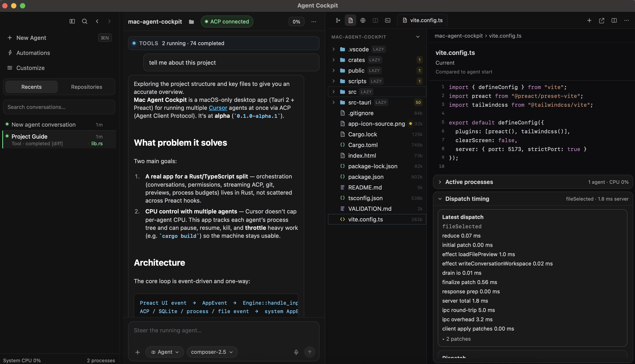Screen dimensions: 635x364
Task: Open the New agent conversation item
Action: pyautogui.click(x=59, y=124)
